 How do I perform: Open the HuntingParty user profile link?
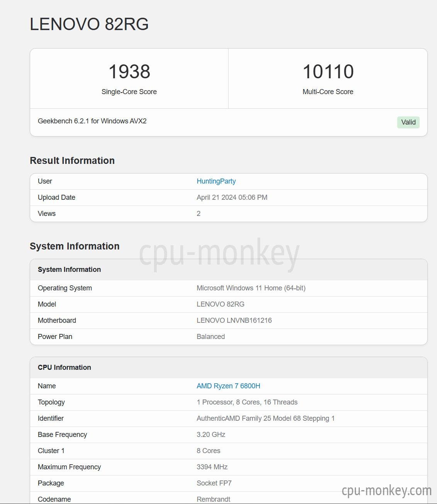[x=216, y=181]
